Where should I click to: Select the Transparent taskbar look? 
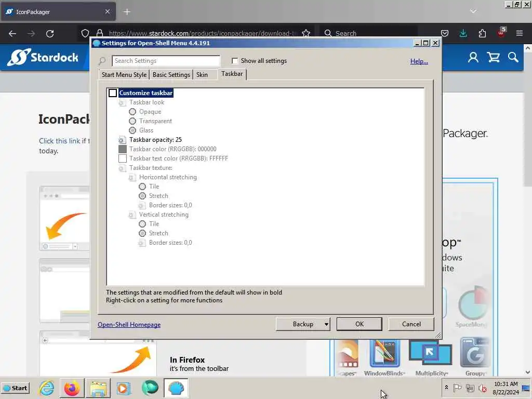tap(132, 121)
